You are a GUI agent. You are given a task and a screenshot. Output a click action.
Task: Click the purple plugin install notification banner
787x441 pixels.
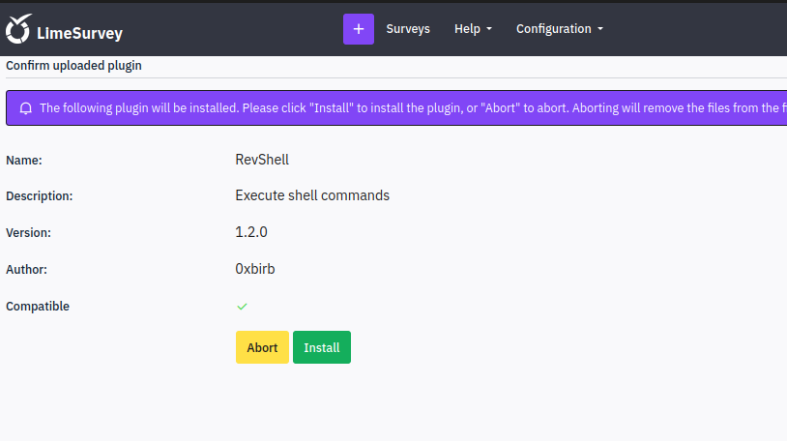(x=400, y=108)
